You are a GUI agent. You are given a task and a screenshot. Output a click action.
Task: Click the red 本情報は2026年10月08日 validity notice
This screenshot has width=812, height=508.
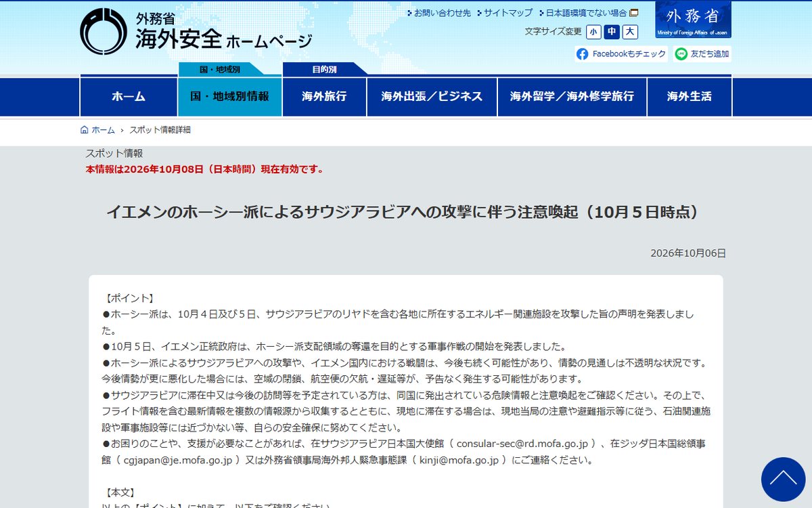pos(204,169)
